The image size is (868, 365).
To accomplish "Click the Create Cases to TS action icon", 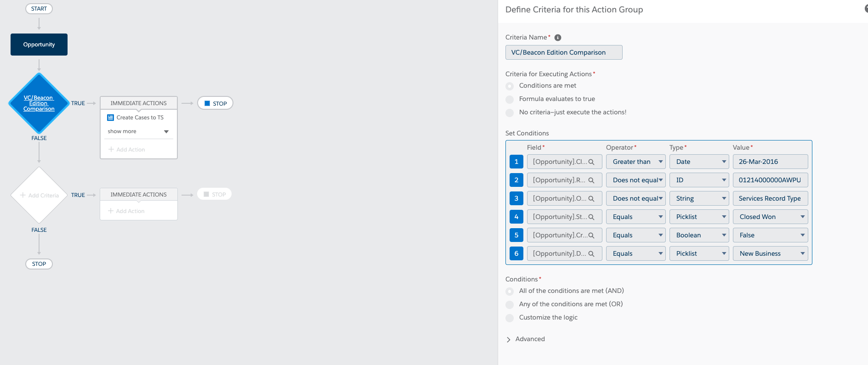I will [x=110, y=118].
